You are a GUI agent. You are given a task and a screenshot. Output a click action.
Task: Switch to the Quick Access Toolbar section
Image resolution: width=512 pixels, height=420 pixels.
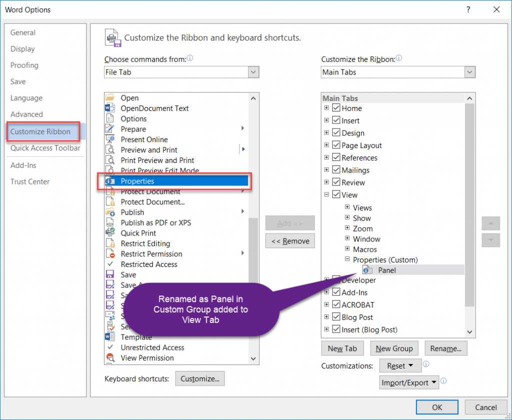point(45,148)
